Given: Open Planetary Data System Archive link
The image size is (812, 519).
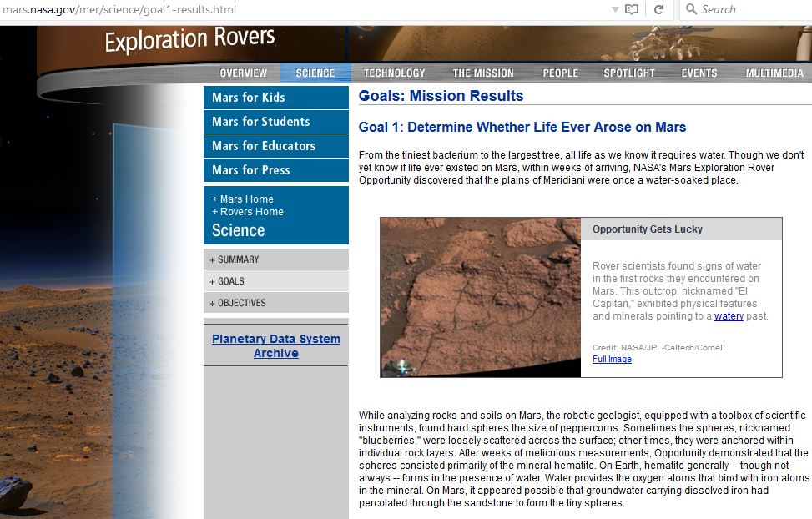Looking at the screenshot, I should pyautogui.click(x=276, y=346).
